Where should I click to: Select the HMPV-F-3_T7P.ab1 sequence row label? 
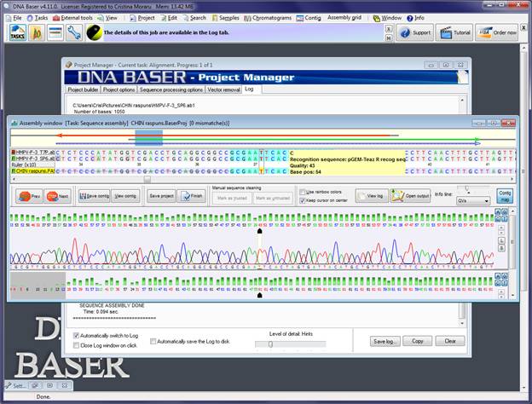point(33,153)
